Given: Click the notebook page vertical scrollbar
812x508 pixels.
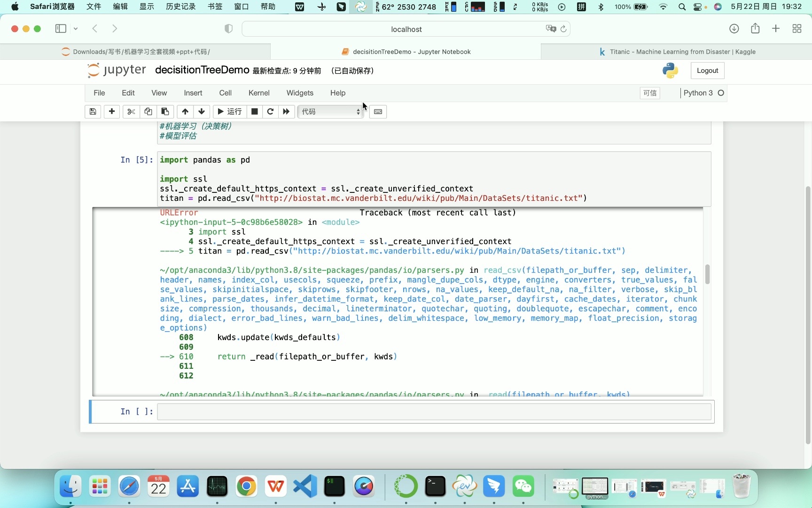Looking at the screenshot, I should click(808, 315).
